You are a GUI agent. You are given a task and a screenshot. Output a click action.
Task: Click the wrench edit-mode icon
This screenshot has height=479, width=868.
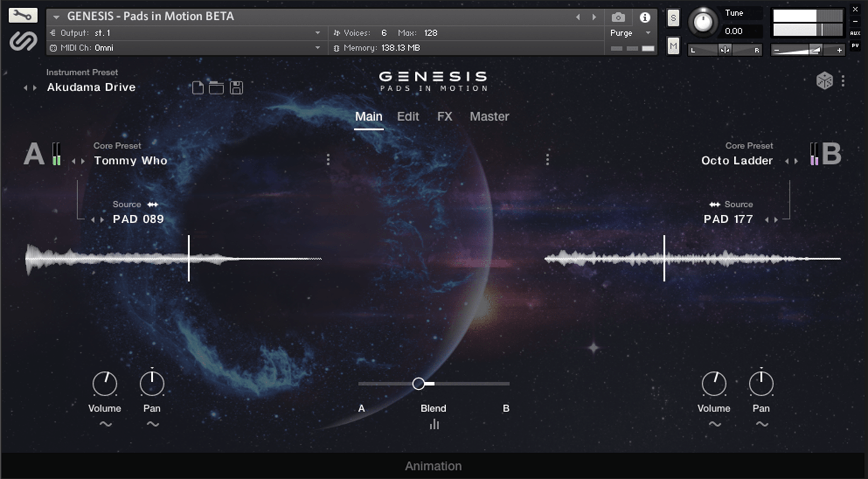[x=23, y=15]
